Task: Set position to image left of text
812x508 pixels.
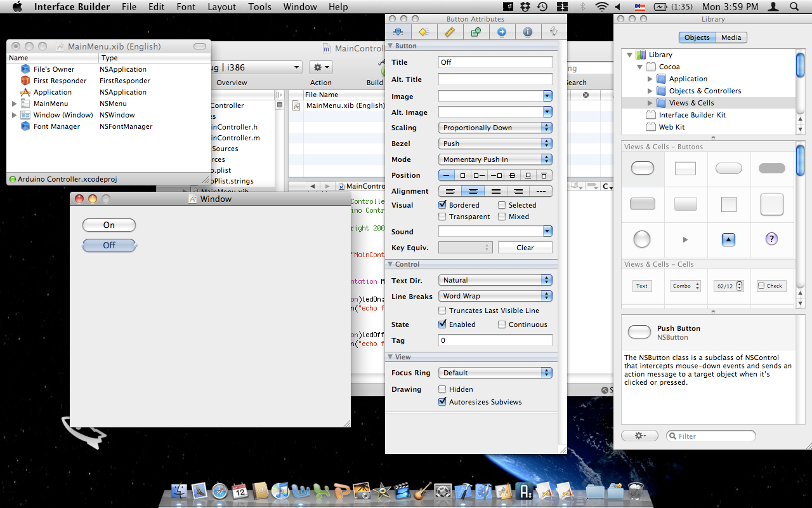Action: 479,175
